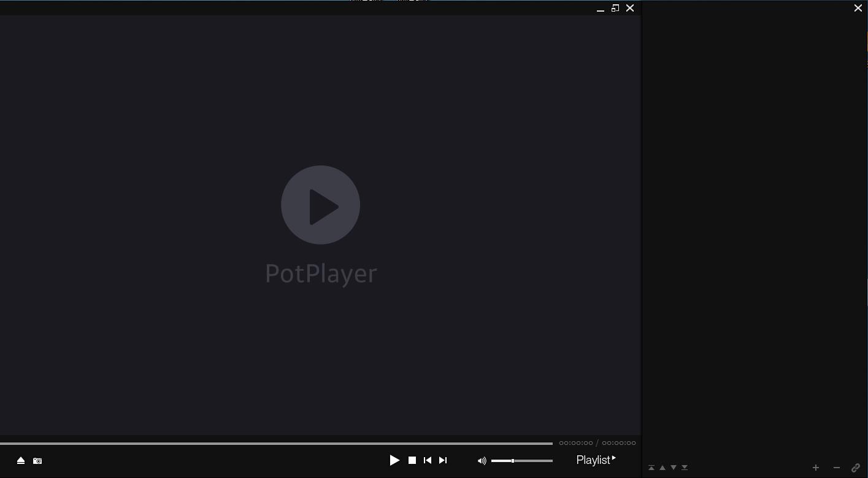
Task: Click the eject/open file icon
Action: 21,461
